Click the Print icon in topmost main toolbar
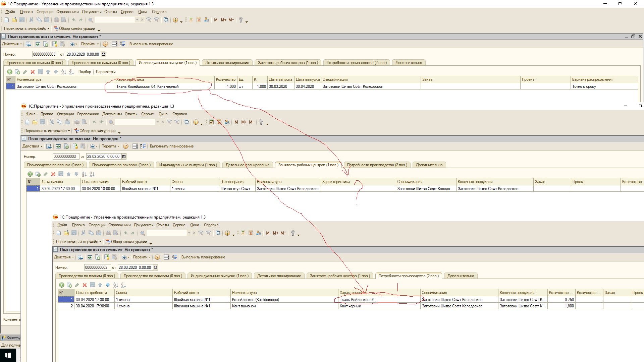This screenshot has height=362, width=644. pyautogui.click(x=56, y=20)
